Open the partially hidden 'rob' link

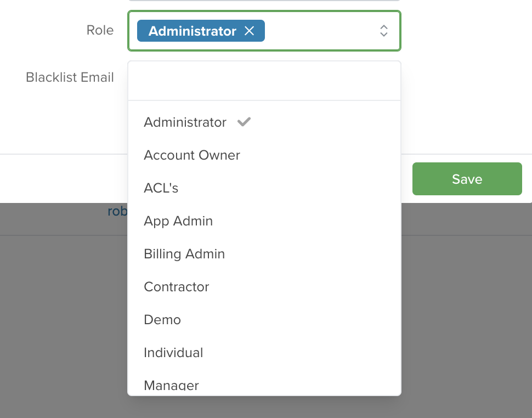pos(117,211)
